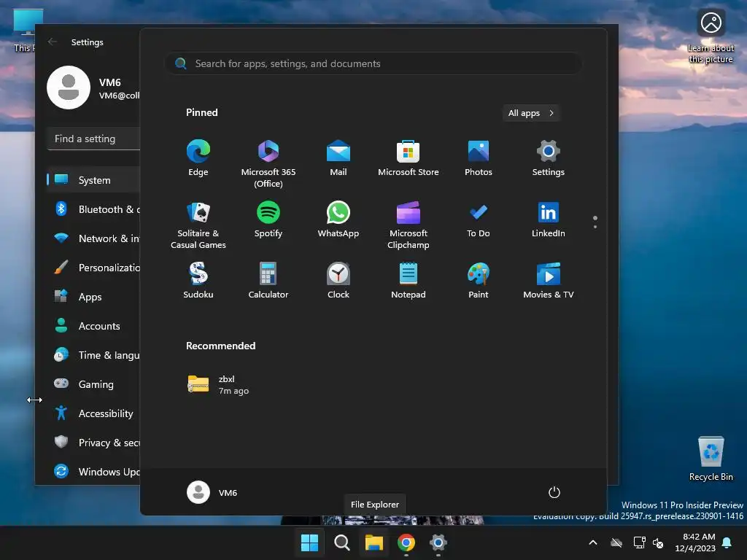Open the Photos app
This screenshot has width=747, height=560.
tap(479, 158)
